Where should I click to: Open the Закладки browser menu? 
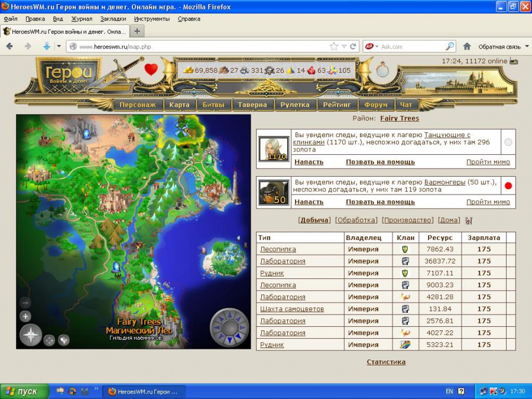pyautogui.click(x=113, y=19)
